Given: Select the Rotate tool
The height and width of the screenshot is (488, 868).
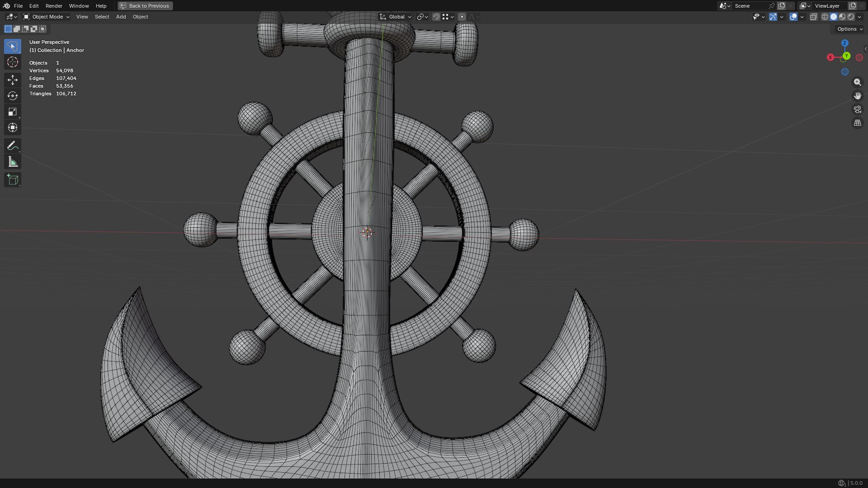Looking at the screenshot, I should tap(13, 96).
